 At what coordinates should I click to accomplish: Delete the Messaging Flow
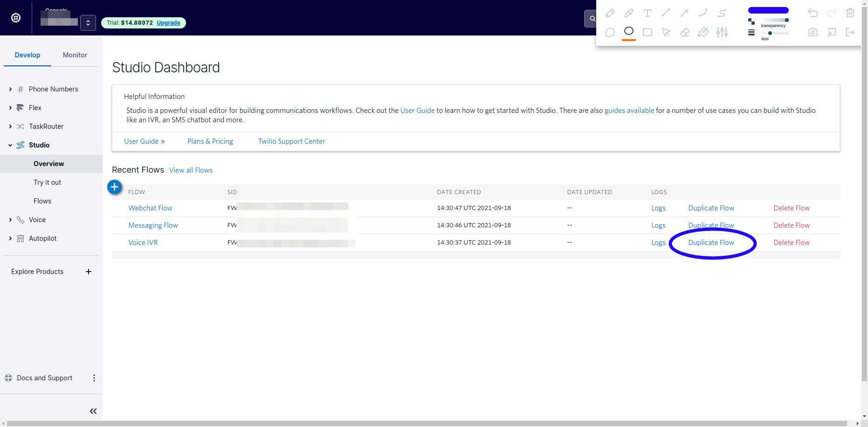pos(792,225)
